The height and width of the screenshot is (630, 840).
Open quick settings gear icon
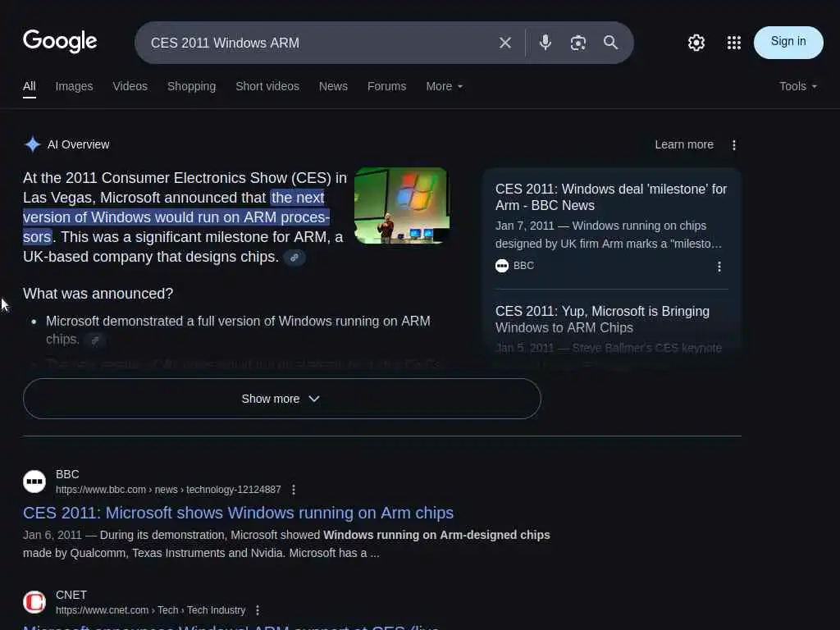[696, 43]
